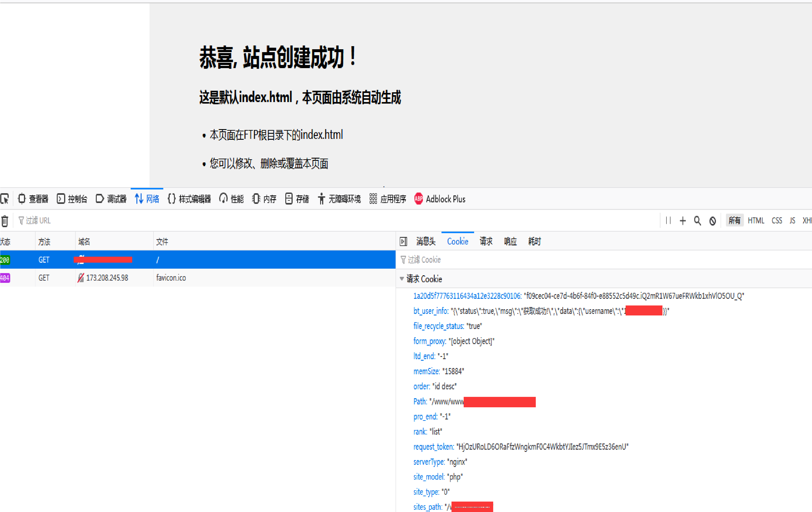This screenshot has width=812, height=512.
Task: Click the file_recycle_status cookie name
Action: [439, 326]
